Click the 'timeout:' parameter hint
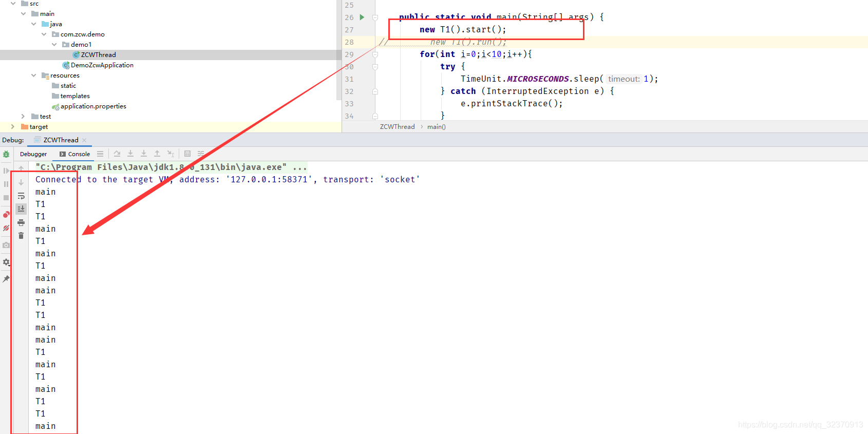Screen dimensions: 868x434 (624, 79)
